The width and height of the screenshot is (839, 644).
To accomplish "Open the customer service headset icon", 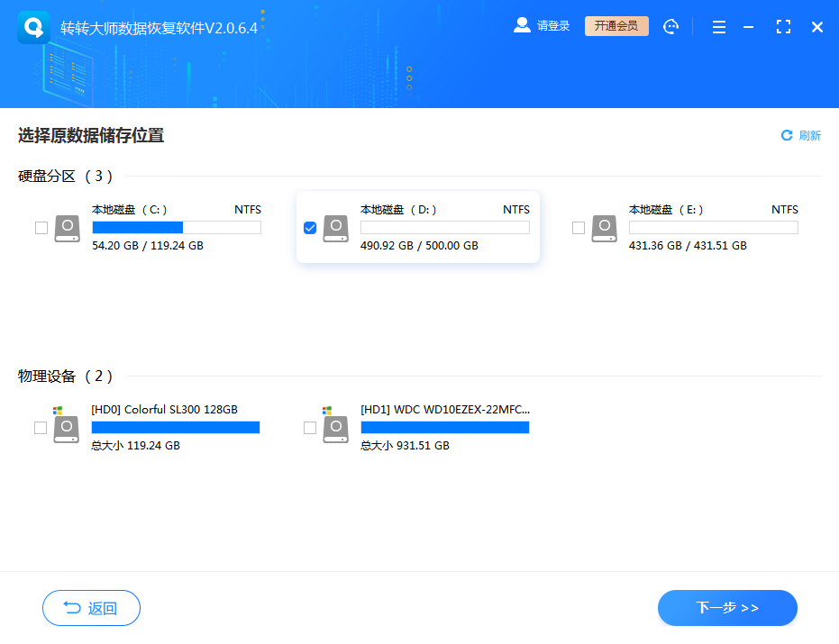I will coord(670,27).
